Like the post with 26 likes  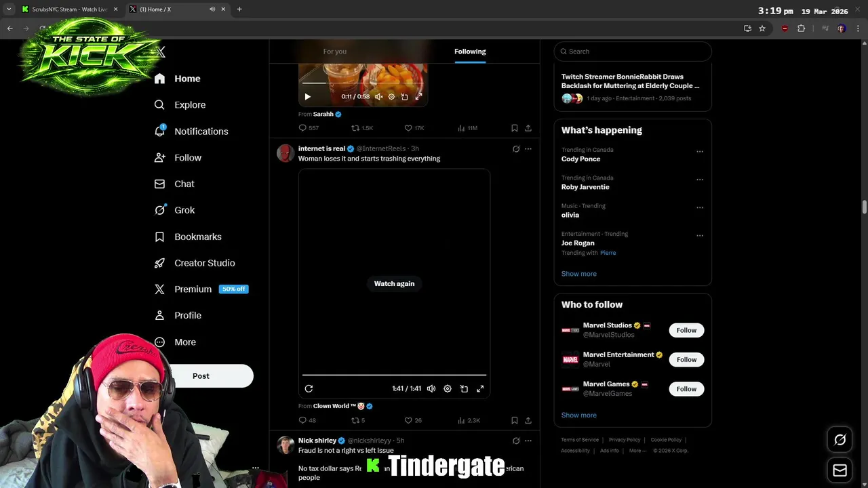(413, 420)
